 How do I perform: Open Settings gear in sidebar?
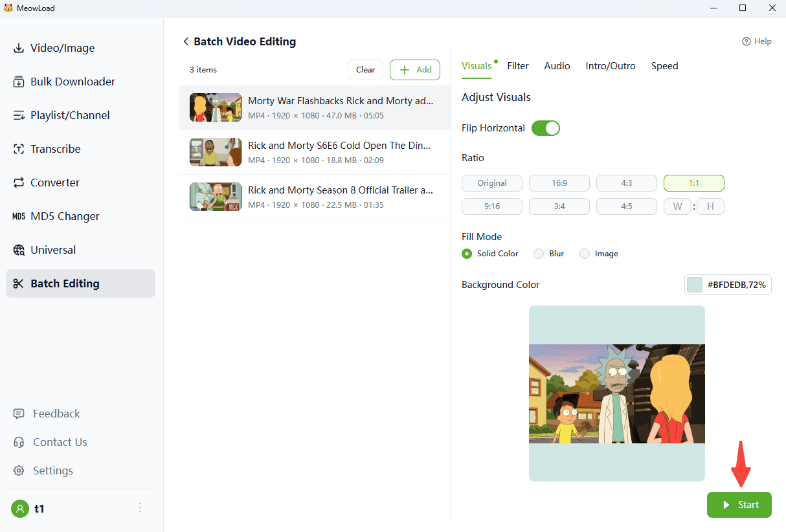coord(19,471)
